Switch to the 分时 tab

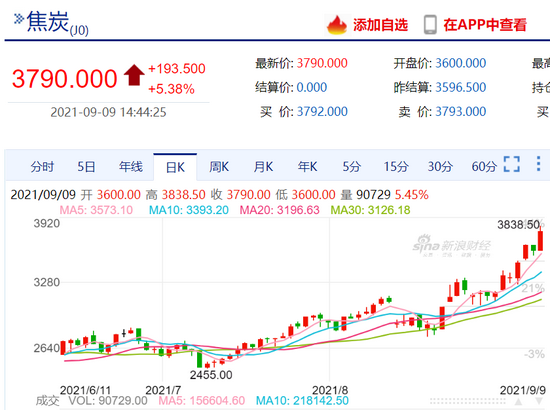[x=42, y=167]
